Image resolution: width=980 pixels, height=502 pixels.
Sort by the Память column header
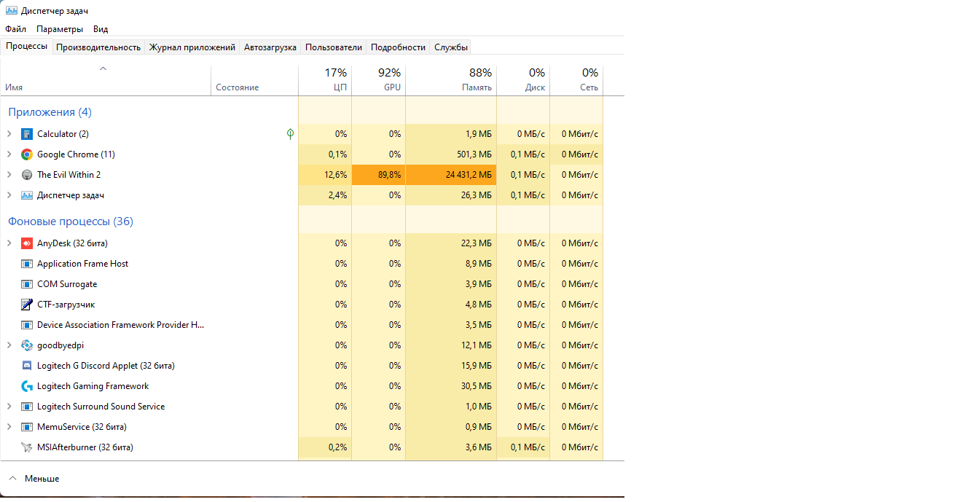pyautogui.click(x=451, y=80)
